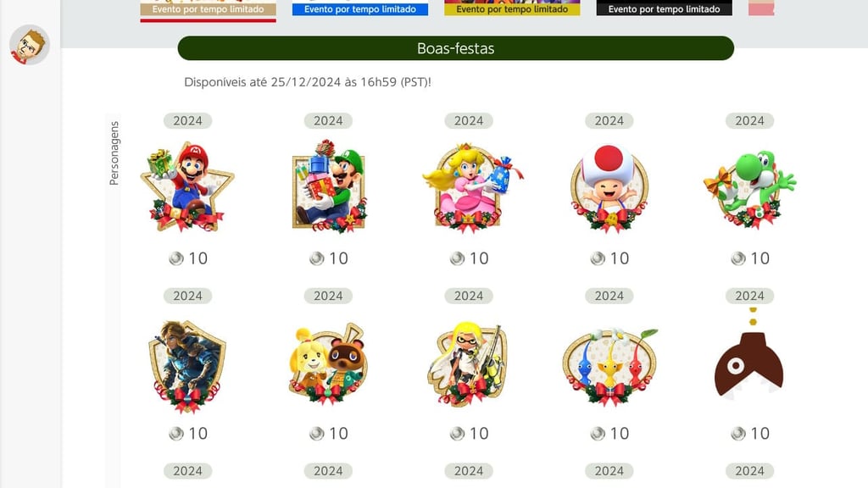Viewport: 868px width, 488px height.
Task: Select the Mario holiday star icon
Action: [x=187, y=187]
